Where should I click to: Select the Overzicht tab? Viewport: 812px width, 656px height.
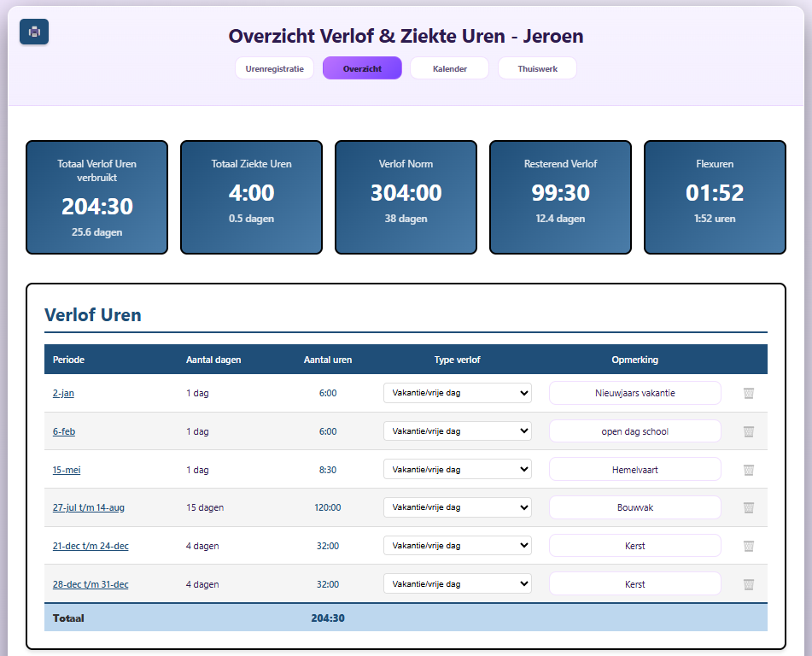pos(362,68)
